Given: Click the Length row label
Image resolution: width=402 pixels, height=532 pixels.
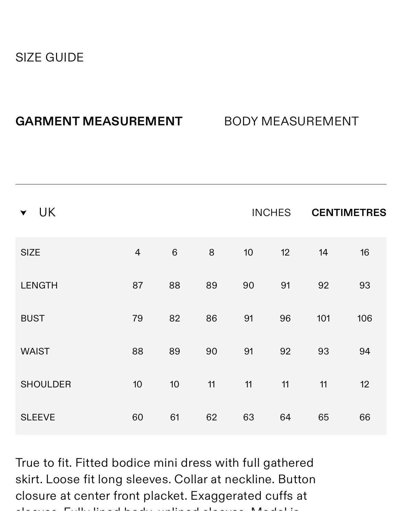Looking at the screenshot, I should coord(39,285).
